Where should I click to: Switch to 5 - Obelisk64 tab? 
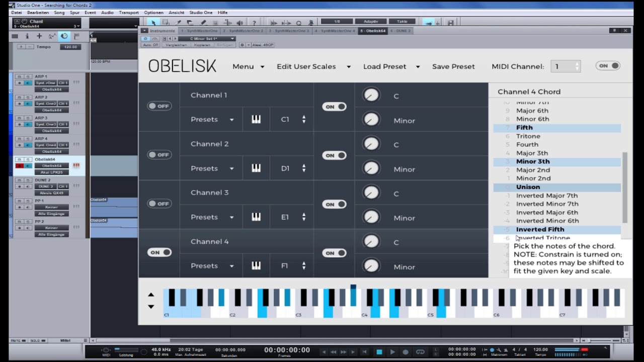(x=372, y=31)
